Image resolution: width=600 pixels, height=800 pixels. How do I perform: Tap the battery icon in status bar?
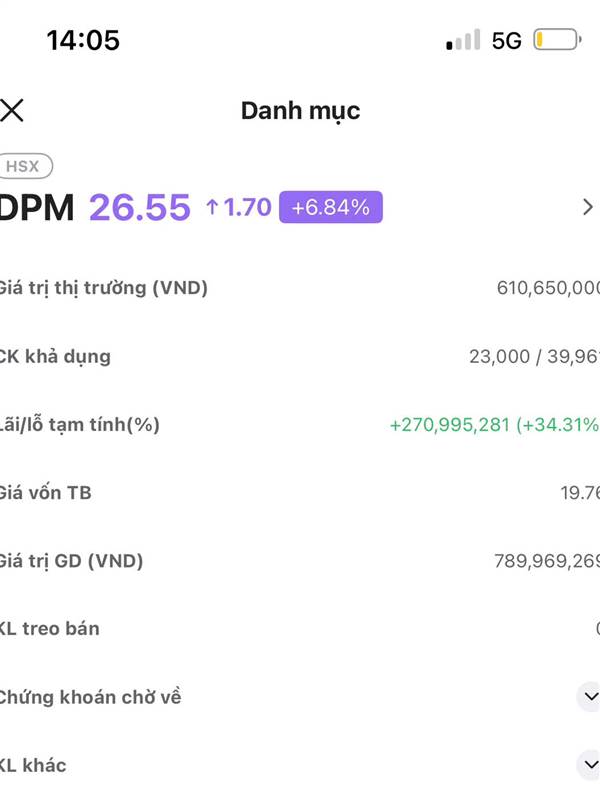(557, 40)
